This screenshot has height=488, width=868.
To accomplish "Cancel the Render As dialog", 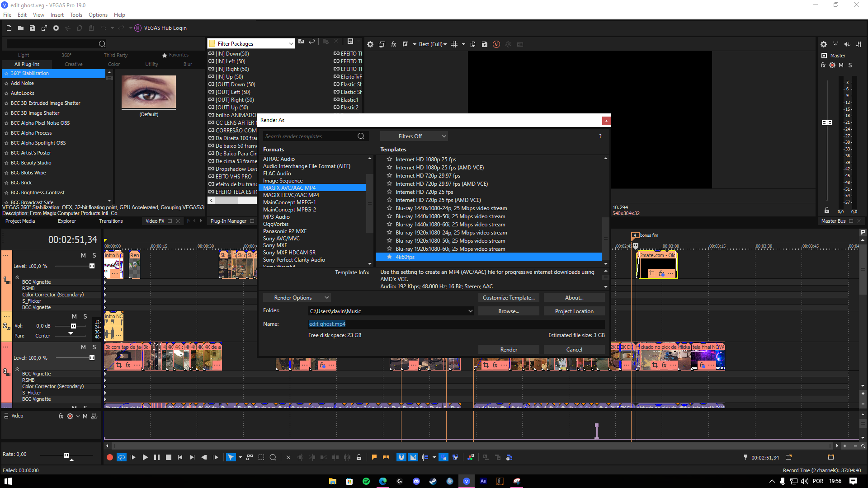I will 574,349.
